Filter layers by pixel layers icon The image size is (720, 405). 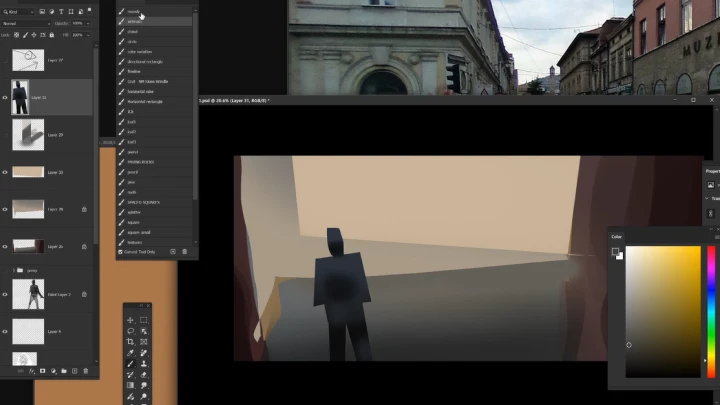click(42, 11)
